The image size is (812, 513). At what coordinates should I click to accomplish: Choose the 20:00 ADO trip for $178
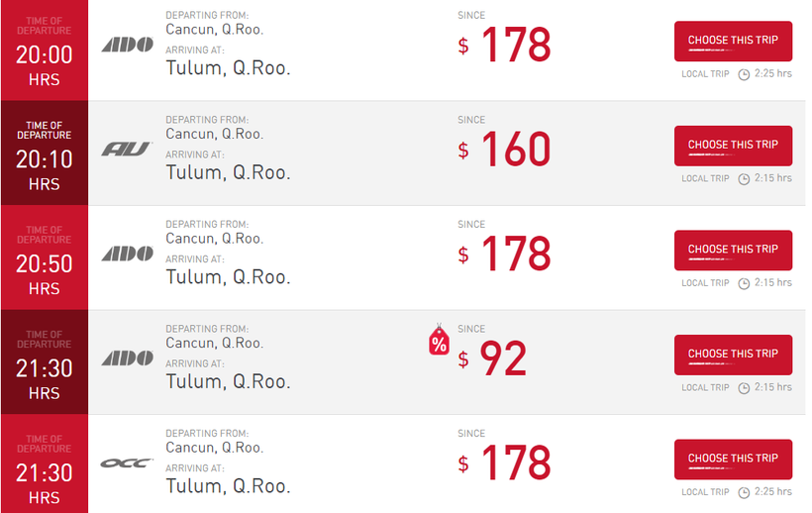(x=733, y=42)
